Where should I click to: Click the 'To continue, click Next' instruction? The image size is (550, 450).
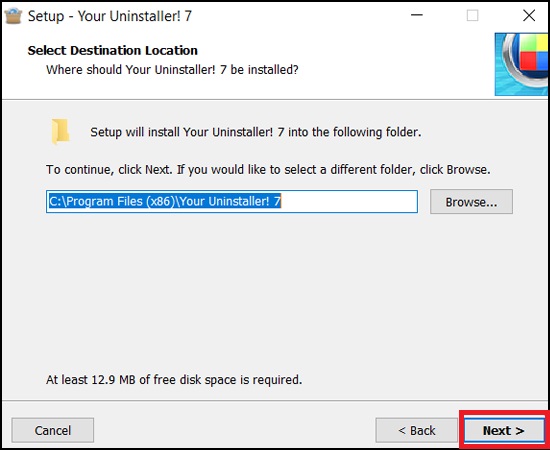(268, 170)
